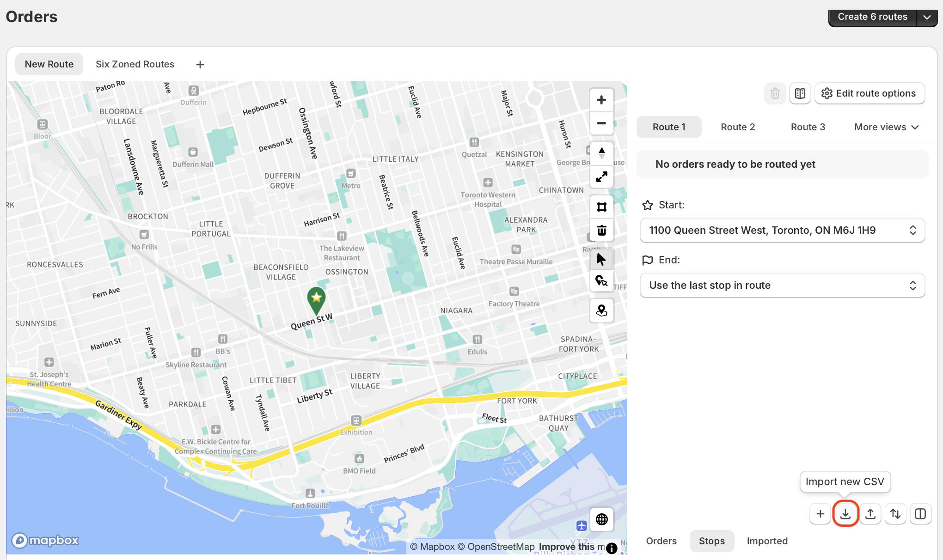Viewport: 943px width, 560px height.
Task: Toggle the pointer select mode
Action: tap(601, 259)
